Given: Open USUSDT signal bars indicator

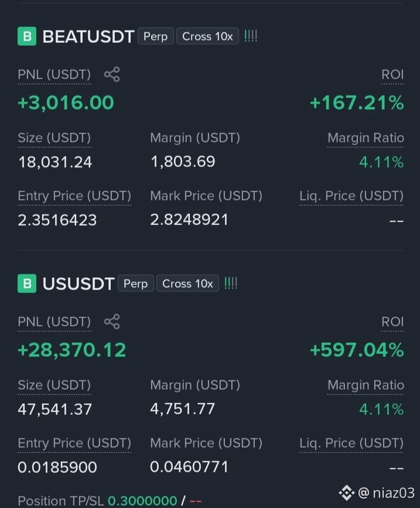Looking at the screenshot, I should tap(231, 283).
